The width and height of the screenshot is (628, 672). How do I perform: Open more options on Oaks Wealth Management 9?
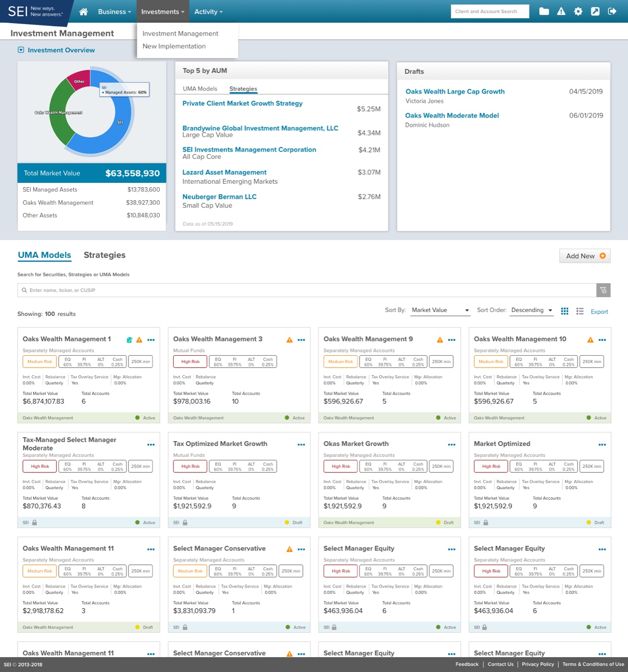pyautogui.click(x=451, y=340)
